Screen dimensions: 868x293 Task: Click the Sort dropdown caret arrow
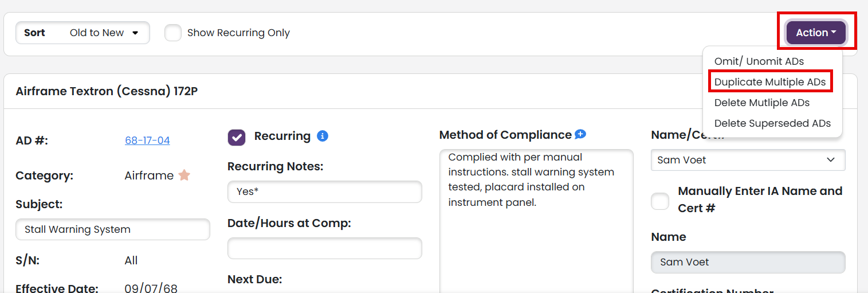(x=135, y=33)
